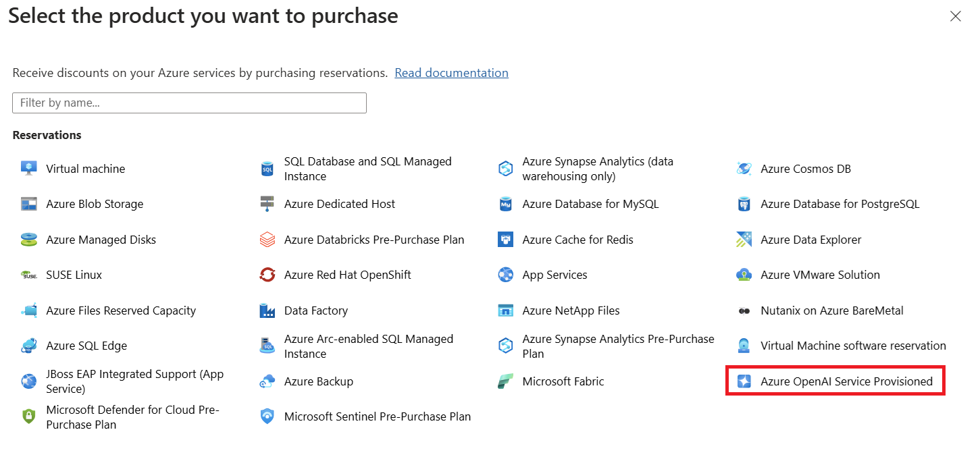Choose the Azure Database for MySQL label
Image resolution: width=980 pixels, height=459 pixels.
pos(590,204)
